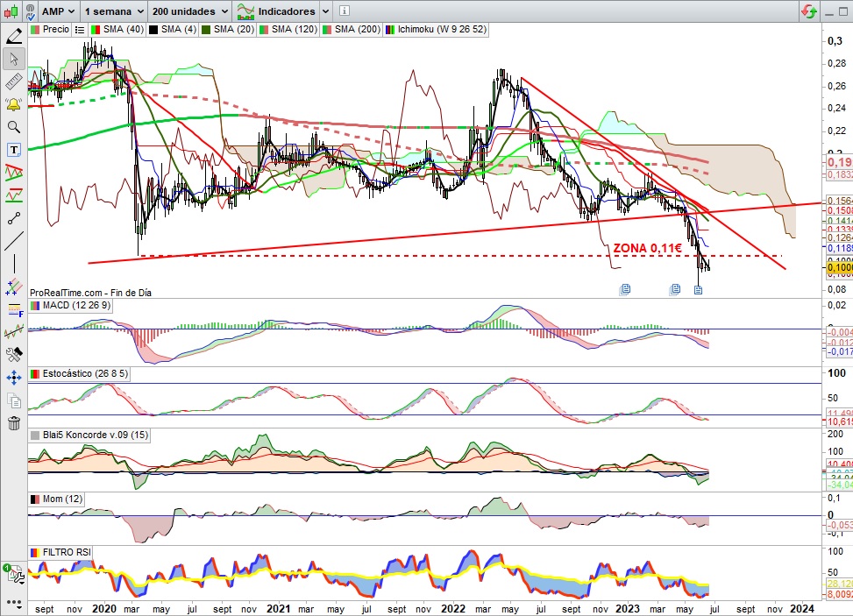853x616 pixels.
Task: Click the alert bell icon
Action: (14, 104)
